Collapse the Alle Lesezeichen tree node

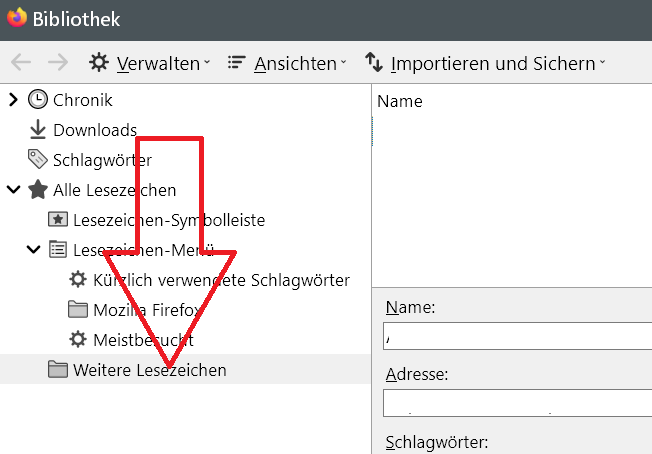13,190
